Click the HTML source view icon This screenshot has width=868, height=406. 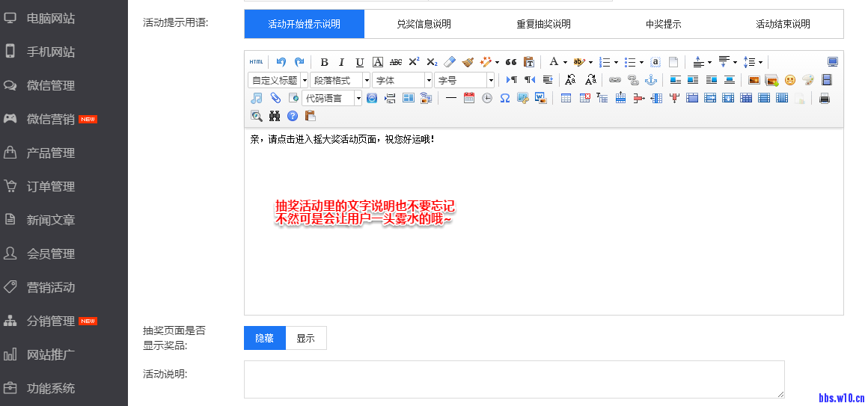click(x=256, y=62)
